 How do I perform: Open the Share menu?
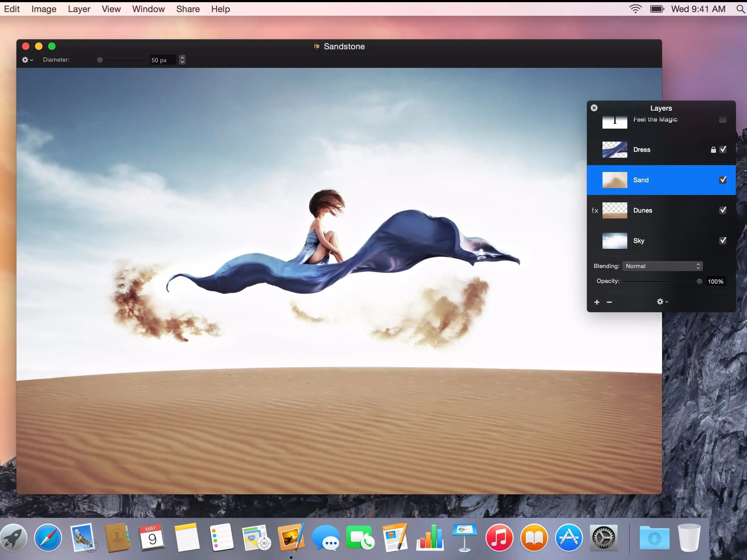pos(188,9)
